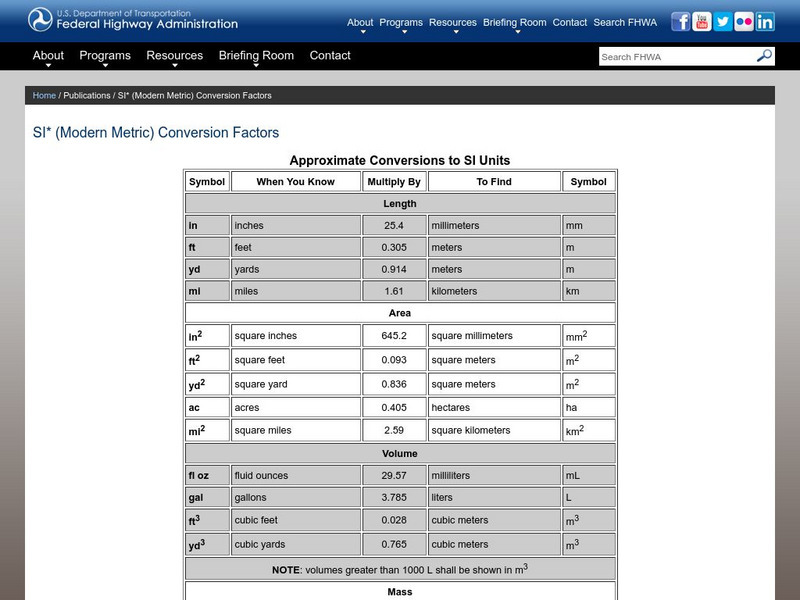The height and width of the screenshot is (600, 800).
Task: Click the fl oz symbol cell
Action: pyautogui.click(x=207, y=476)
